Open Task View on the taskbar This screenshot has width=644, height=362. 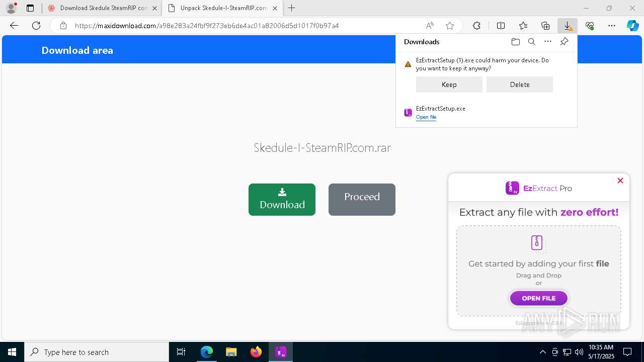181,352
